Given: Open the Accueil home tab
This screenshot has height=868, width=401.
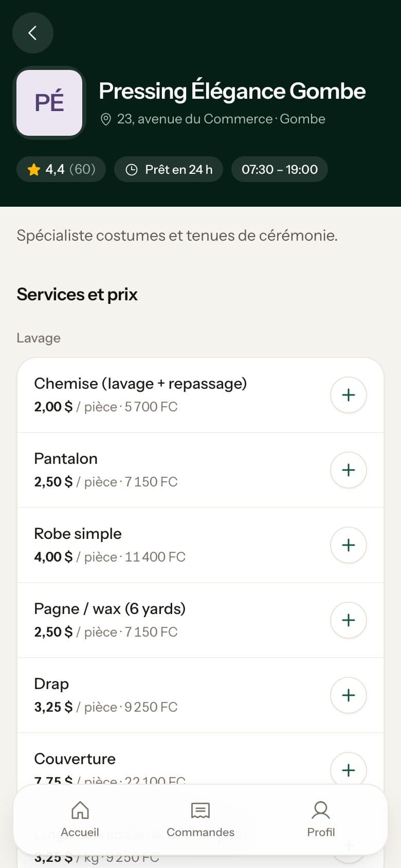Looking at the screenshot, I should pyautogui.click(x=80, y=820).
